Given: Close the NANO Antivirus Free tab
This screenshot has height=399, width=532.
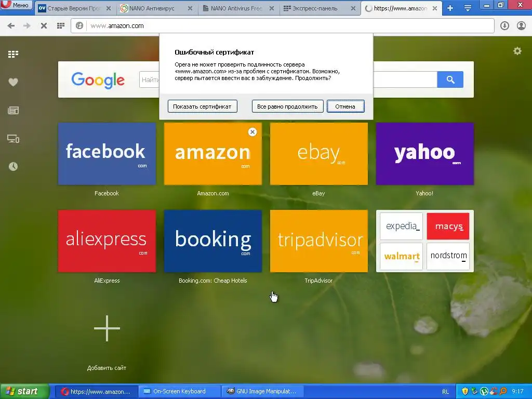Looking at the screenshot, I should [x=271, y=8].
